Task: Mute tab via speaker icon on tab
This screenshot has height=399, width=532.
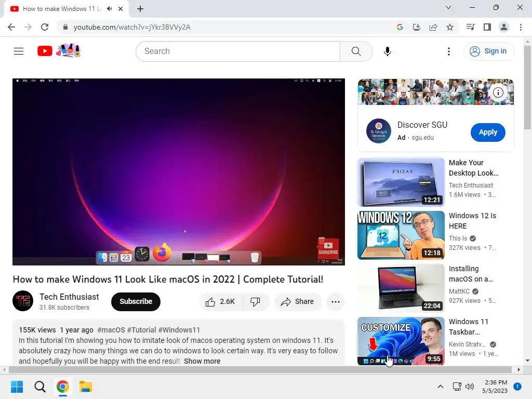Action: point(109,9)
